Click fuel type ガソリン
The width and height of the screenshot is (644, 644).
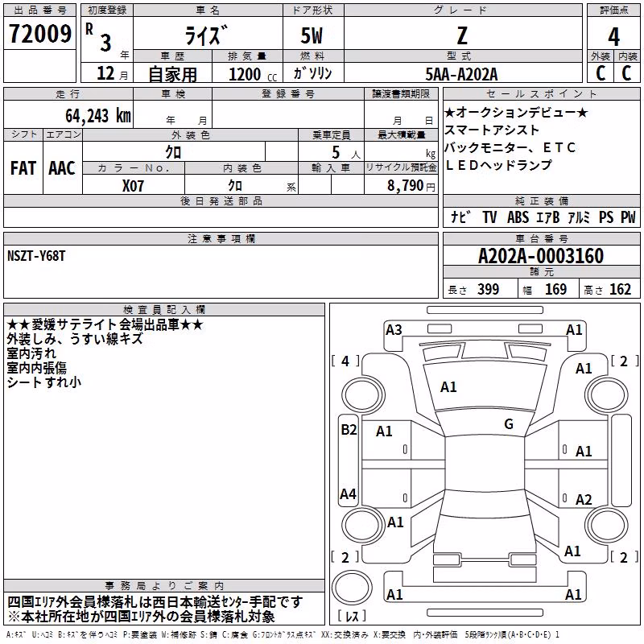pos(312,73)
